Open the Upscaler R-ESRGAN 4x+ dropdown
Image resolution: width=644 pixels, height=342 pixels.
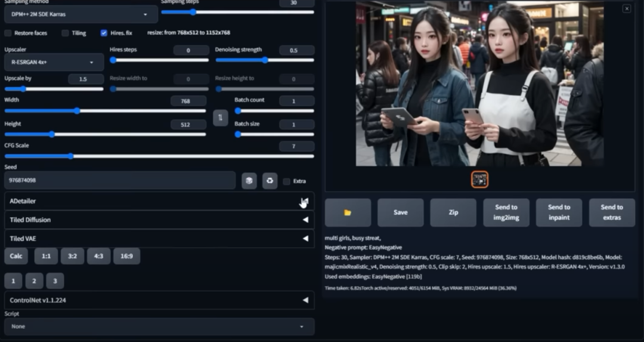coord(54,63)
